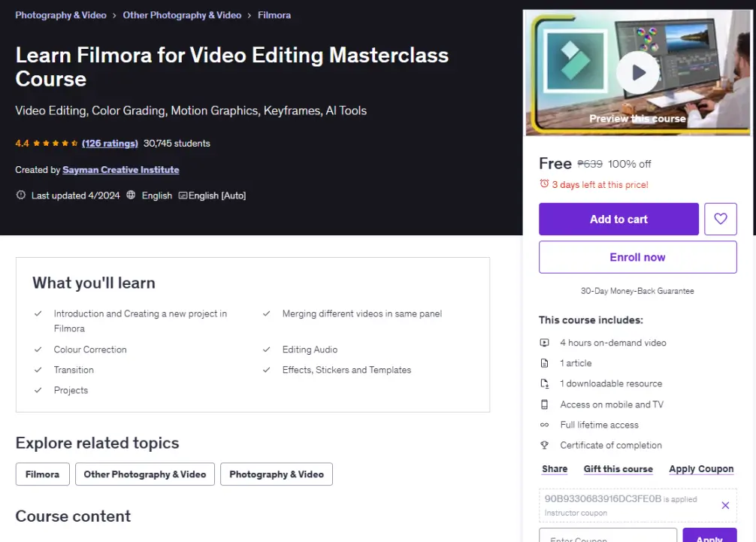Click the 4.4 rating number
Image resolution: width=756 pixels, height=542 pixels.
pyautogui.click(x=22, y=144)
